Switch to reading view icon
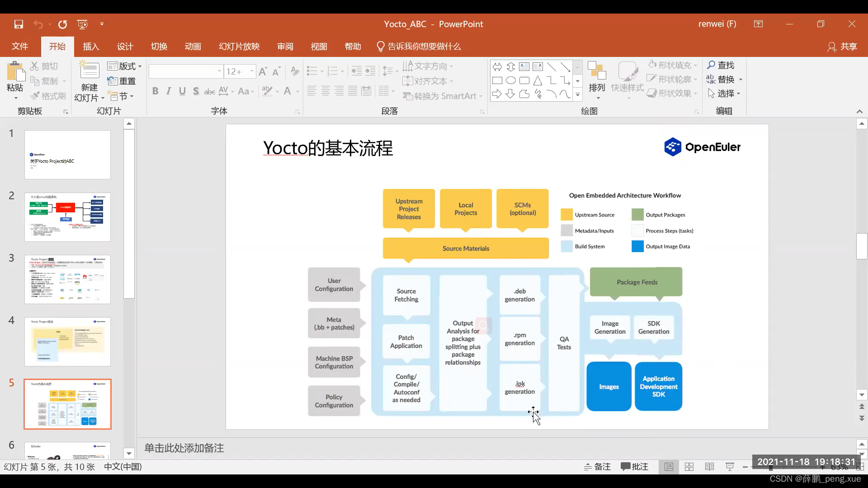This screenshot has height=488, width=868. point(709,467)
